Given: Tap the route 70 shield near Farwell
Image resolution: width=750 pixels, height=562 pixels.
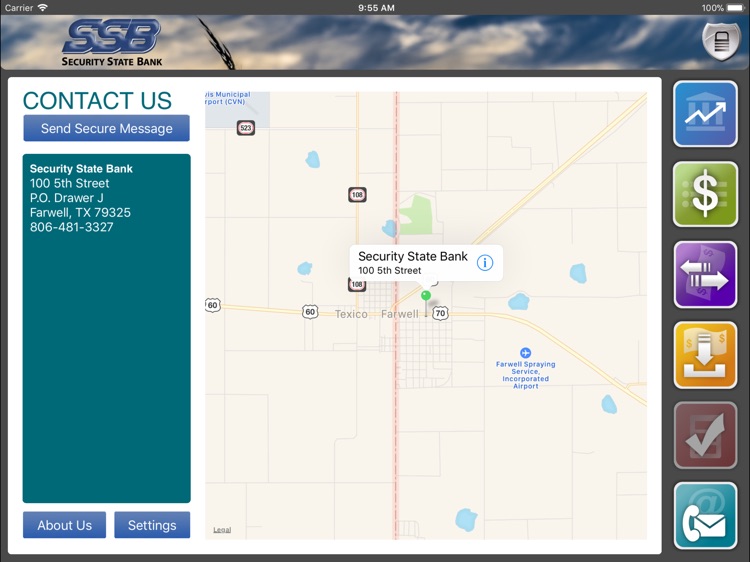Looking at the screenshot, I should pyautogui.click(x=440, y=313).
